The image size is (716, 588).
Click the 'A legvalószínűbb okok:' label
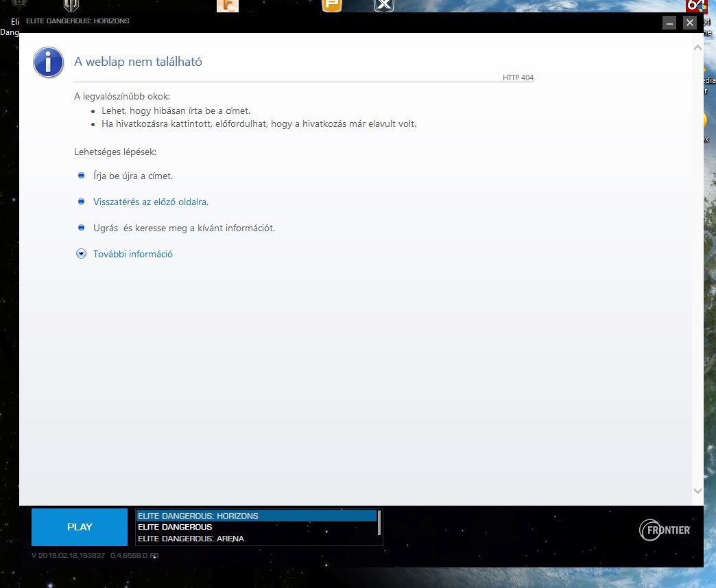coord(122,97)
